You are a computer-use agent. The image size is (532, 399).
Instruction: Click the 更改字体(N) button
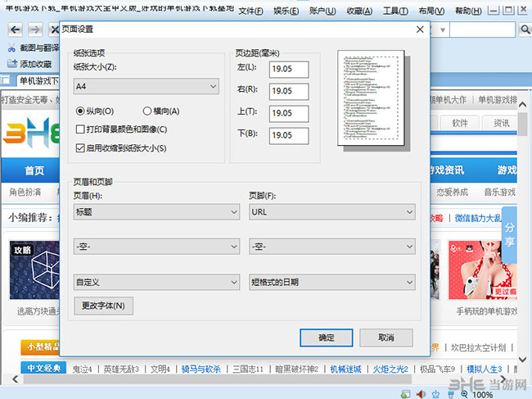(x=103, y=306)
